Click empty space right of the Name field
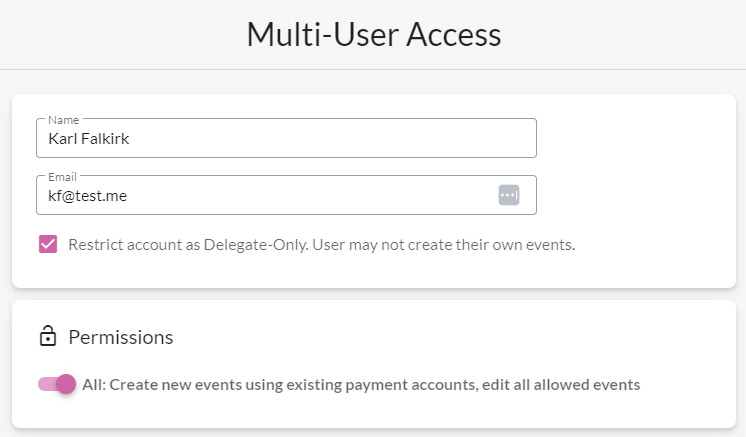The width and height of the screenshot is (746, 437). point(635,138)
